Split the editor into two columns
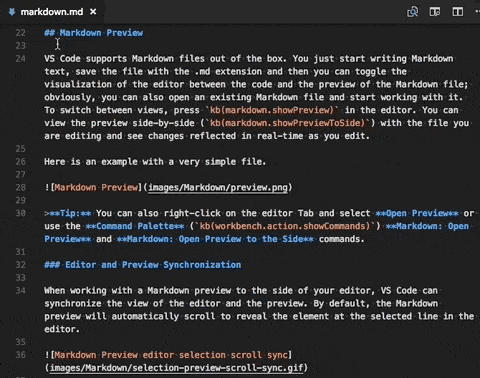Image resolution: width=480 pixels, height=378 pixels. (457, 12)
